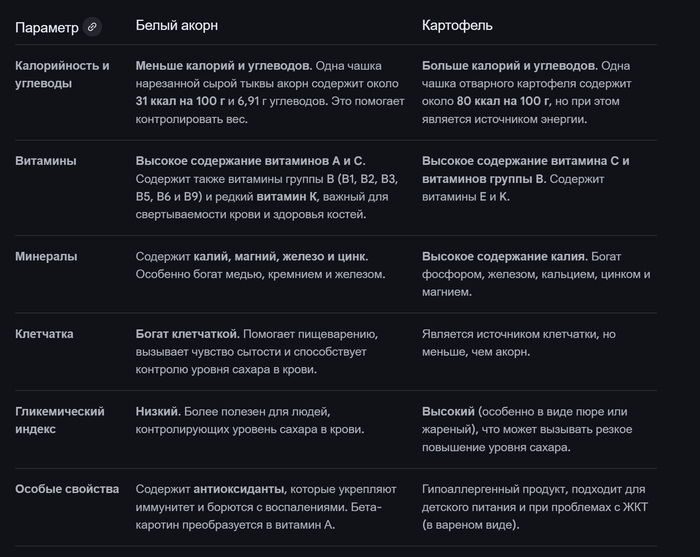Select the Минералы row label
Image resolution: width=700 pixels, height=557 pixels.
[46, 256]
